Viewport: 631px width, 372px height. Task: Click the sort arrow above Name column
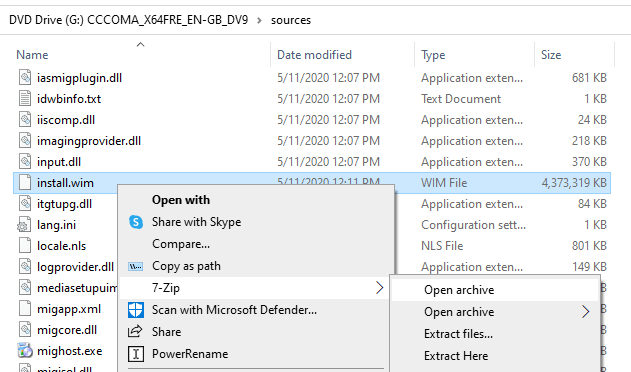(x=140, y=44)
